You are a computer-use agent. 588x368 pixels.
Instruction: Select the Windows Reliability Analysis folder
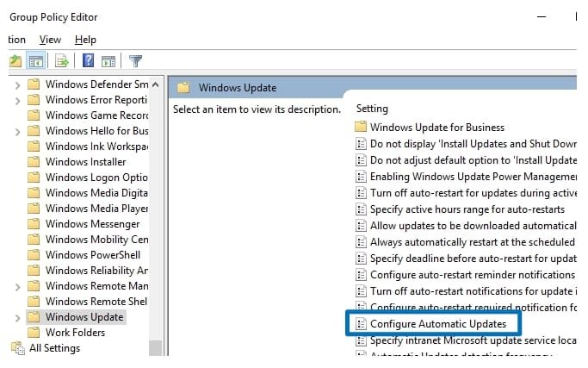click(88, 271)
